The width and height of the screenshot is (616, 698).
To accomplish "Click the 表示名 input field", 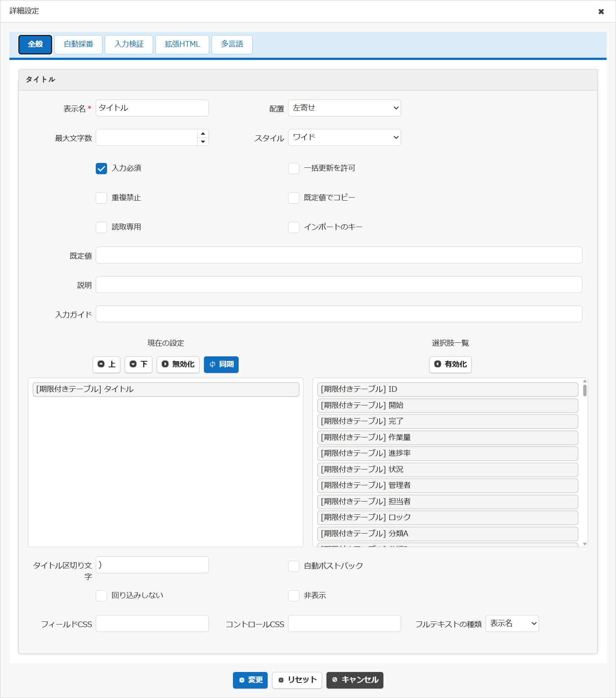I will pos(152,108).
